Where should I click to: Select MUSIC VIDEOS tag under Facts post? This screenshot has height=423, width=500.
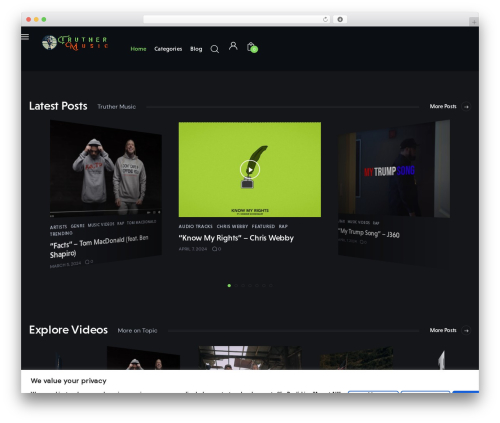tap(101, 225)
